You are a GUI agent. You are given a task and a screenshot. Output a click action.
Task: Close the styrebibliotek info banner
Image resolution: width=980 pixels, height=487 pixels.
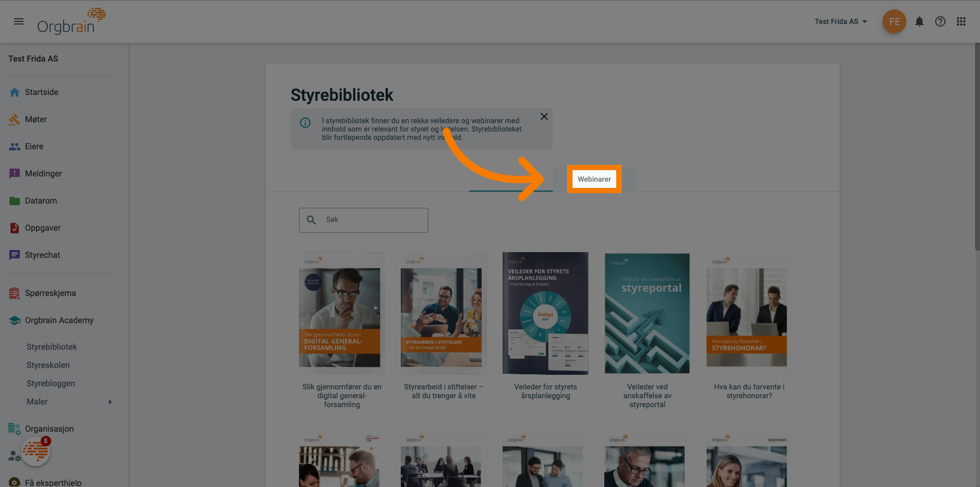point(544,116)
